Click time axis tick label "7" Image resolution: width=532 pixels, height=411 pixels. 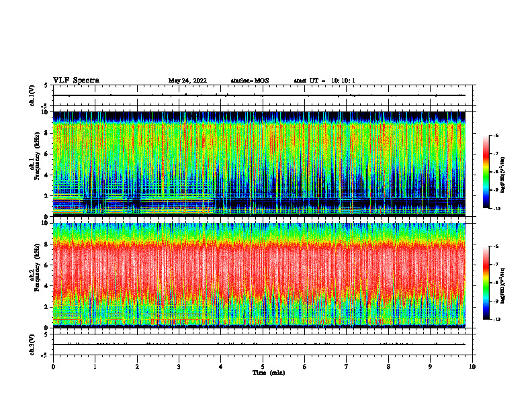pos(347,367)
